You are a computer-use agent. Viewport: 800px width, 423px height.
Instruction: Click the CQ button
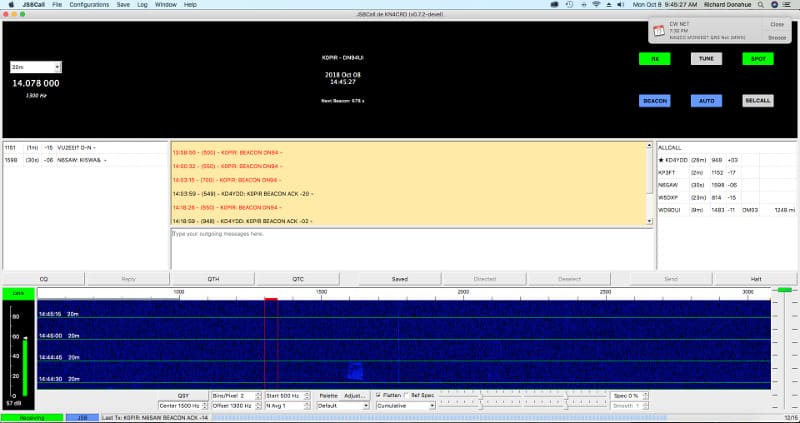pyautogui.click(x=44, y=279)
